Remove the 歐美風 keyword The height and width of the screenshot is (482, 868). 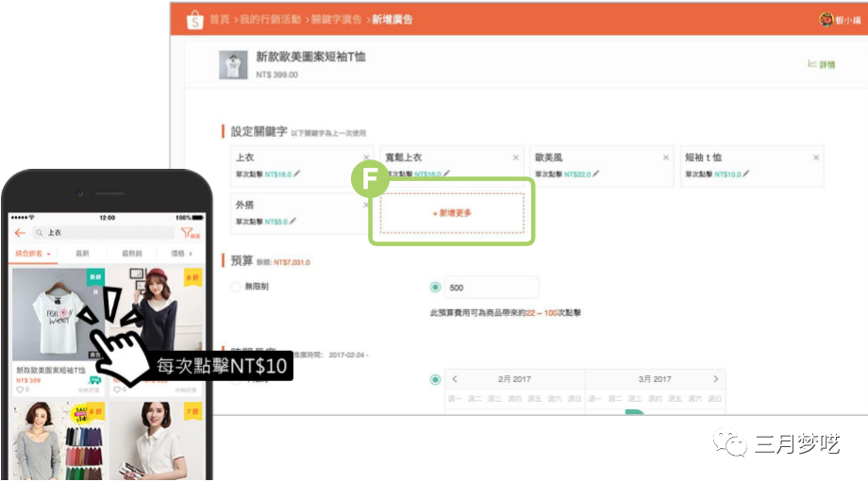[666, 158]
